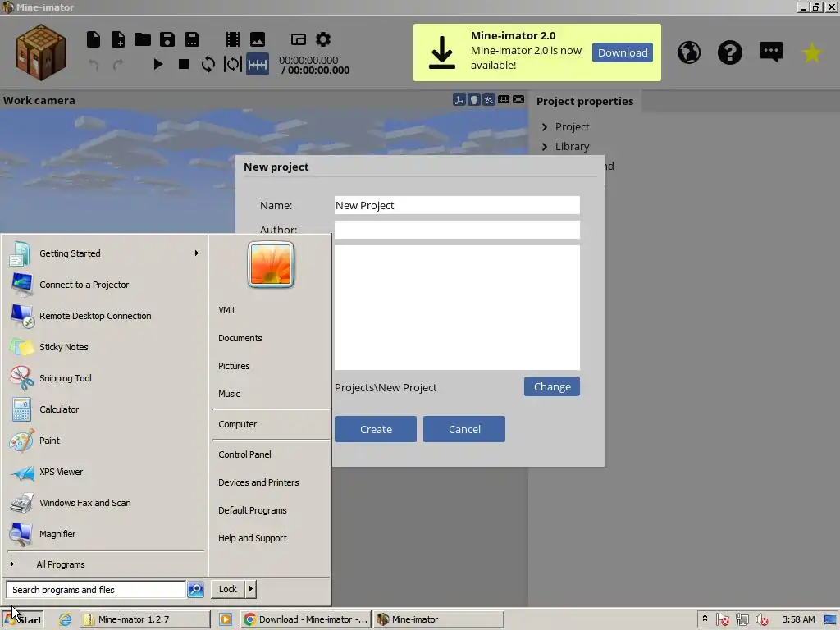The width and height of the screenshot is (840, 630).
Task: Click the Redo arrow
Action: [118, 65]
